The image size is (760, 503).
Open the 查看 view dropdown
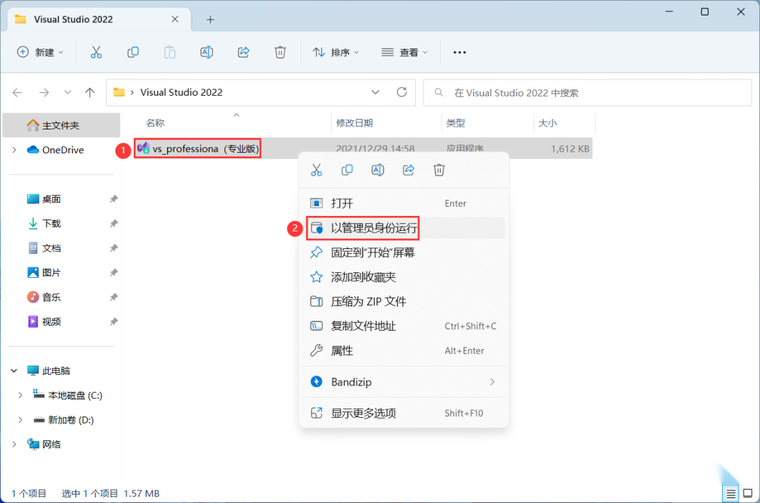[x=404, y=52]
